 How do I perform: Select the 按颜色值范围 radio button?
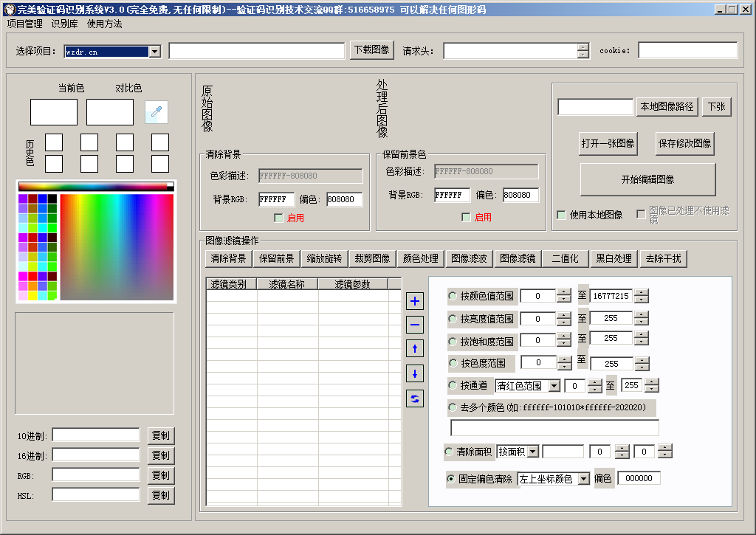click(453, 296)
